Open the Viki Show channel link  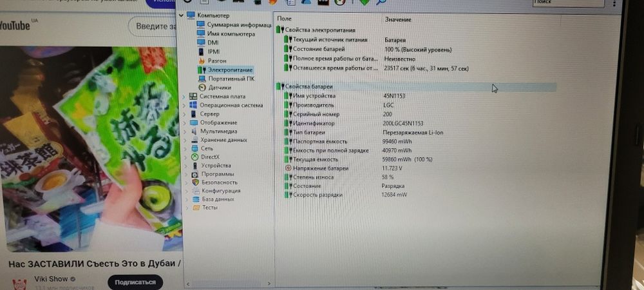51,279
